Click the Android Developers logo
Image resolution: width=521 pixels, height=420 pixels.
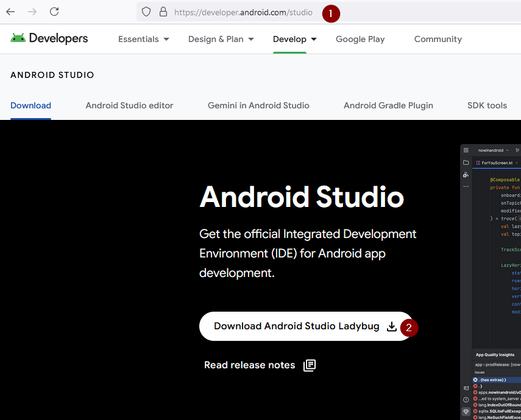click(49, 38)
